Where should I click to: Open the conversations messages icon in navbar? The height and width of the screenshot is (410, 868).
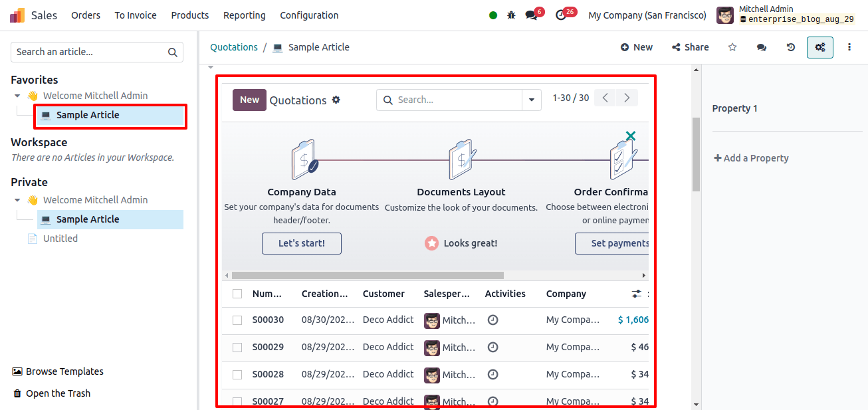point(531,15)
